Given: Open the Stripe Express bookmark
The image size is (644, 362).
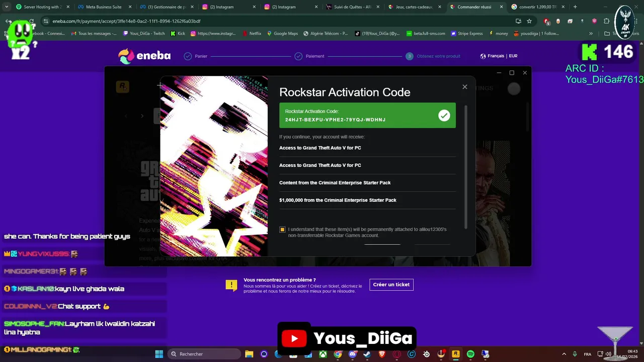Looking at the screenshot, I should pos(467,33).
